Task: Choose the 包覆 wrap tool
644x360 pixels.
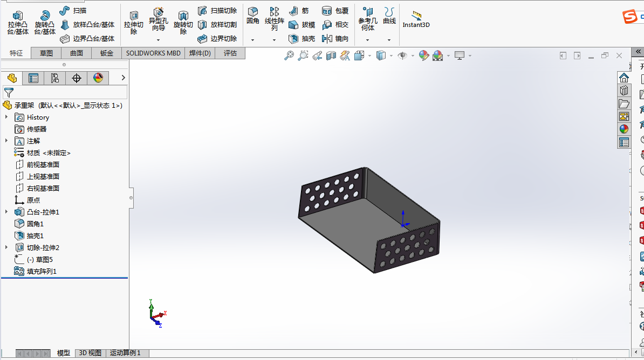Action: (335, 11)
